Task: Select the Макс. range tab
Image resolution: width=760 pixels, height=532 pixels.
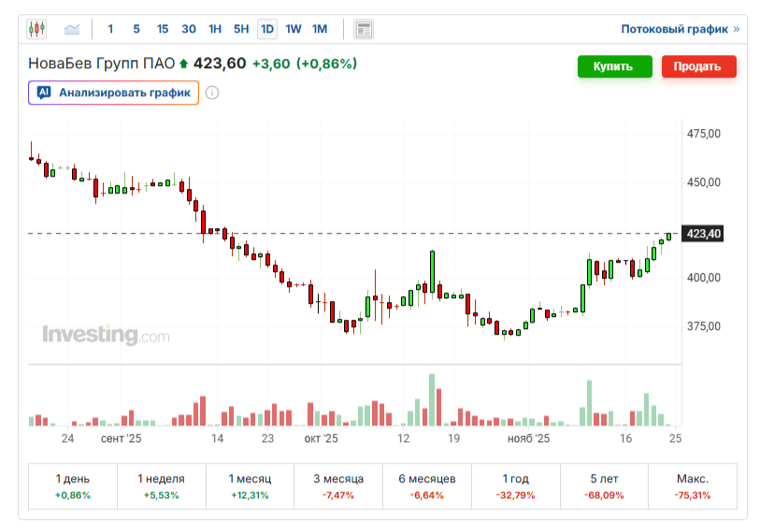Action: 693,486
